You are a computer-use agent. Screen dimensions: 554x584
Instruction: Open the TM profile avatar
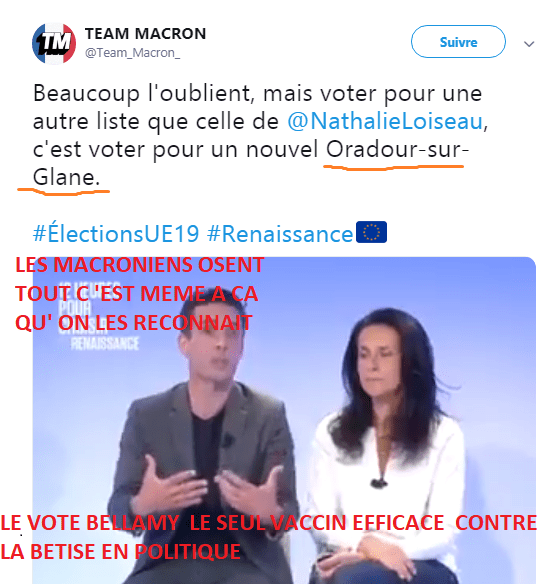[54, 43]
